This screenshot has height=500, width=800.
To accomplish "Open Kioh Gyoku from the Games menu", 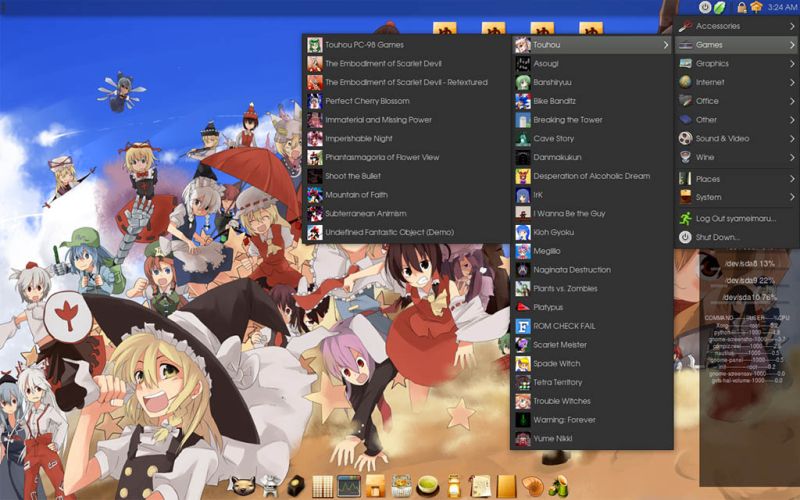I will pyautogui.click(x=592, y=232).
